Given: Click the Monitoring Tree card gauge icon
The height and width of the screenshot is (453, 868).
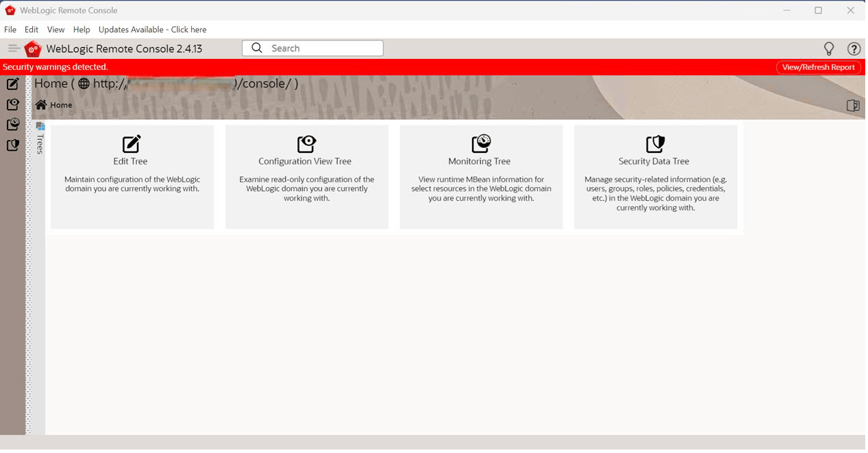Looking at the screenshot, I should (x=481, y=144).
